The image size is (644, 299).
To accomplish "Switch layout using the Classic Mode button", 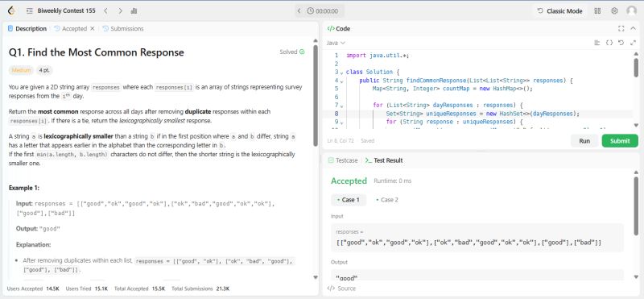I will click(x=559, y=11).
